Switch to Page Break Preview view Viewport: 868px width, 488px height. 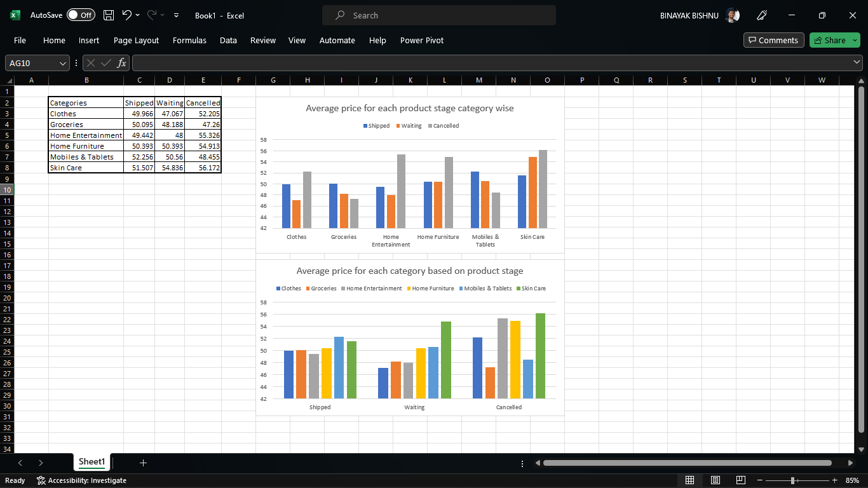point(740,480)
